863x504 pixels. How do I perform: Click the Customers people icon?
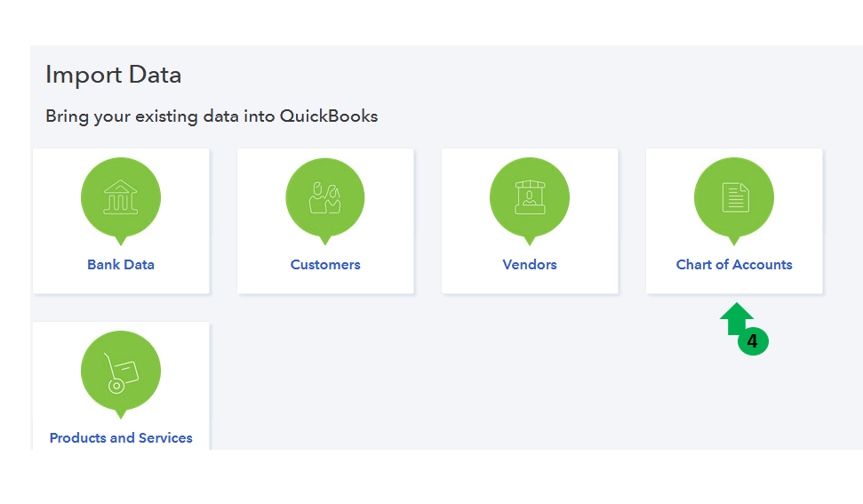click(x=325, y=197)
